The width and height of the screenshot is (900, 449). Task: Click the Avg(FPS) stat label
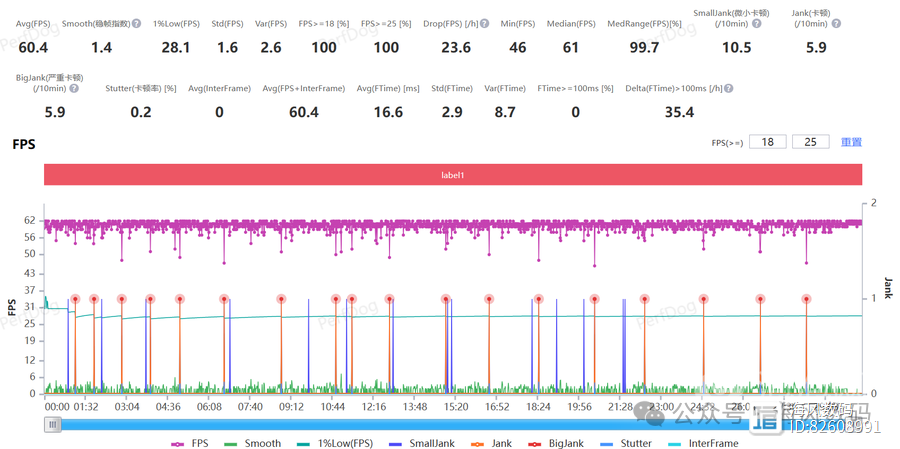[33, 24]
